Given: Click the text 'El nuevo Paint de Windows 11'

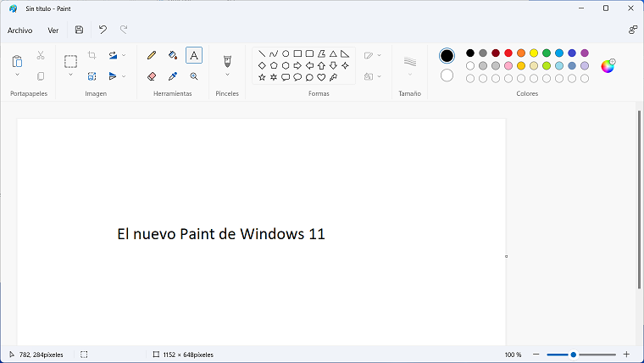Looking at the screenshot, I should (221, 234).
